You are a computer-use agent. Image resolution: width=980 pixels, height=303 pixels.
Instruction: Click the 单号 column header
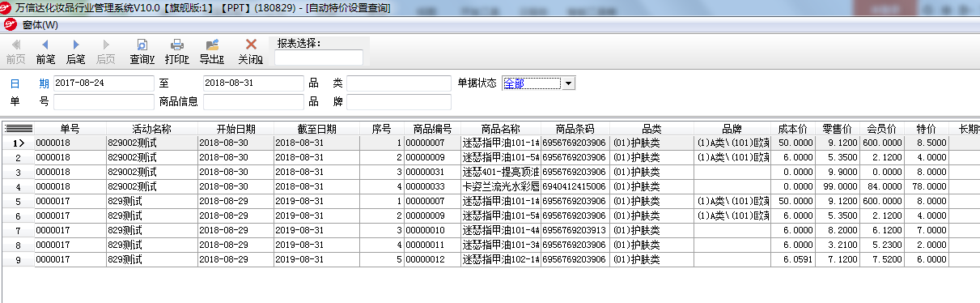tap(70, 129)
